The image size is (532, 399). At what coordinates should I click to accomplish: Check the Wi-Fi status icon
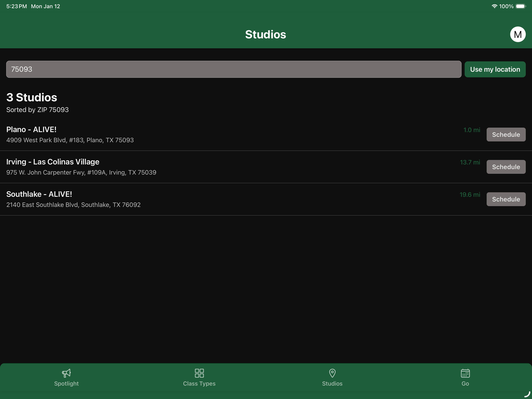(x=494, y=6)
